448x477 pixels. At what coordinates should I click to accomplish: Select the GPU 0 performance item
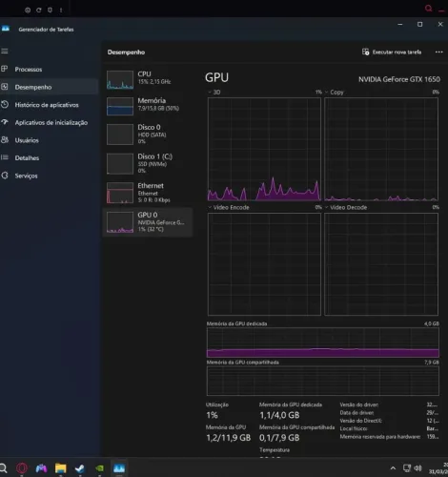(x=148, y=222)
